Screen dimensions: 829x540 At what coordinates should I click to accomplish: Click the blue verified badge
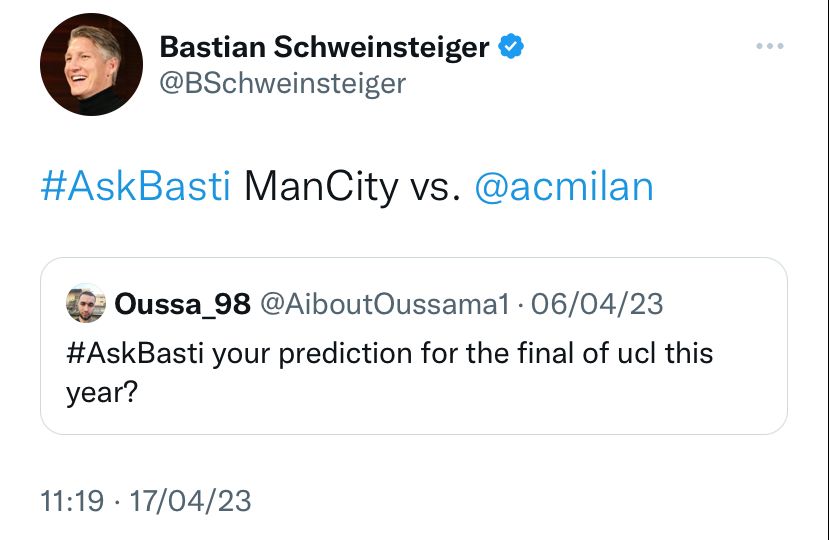coord(513,46)
